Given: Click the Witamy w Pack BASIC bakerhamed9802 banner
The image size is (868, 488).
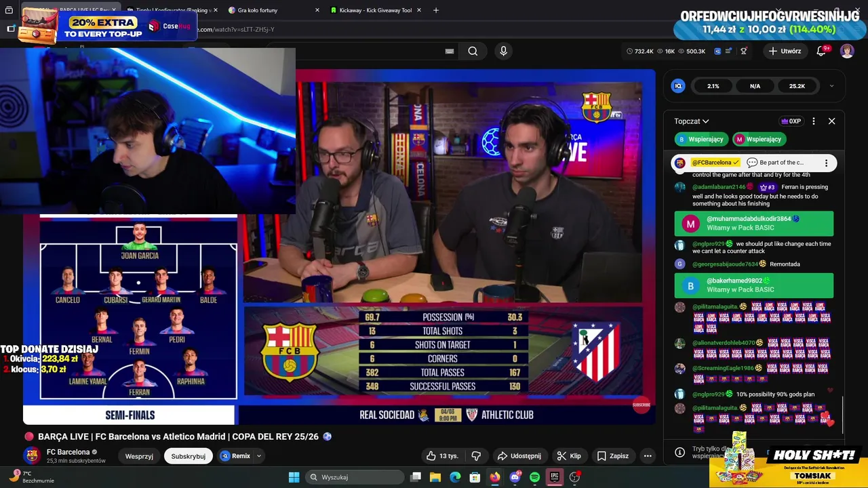Looking at the screenshot, I should coord(754,285).
